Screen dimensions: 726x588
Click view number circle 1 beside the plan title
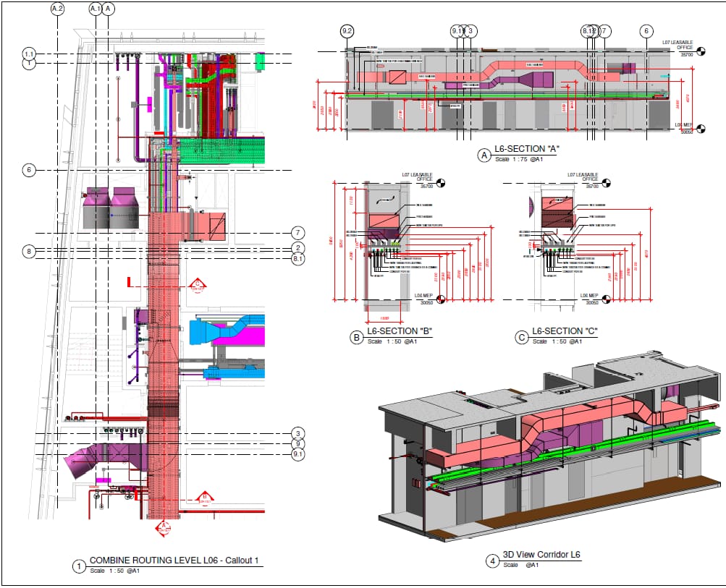[x=79, y=566]
